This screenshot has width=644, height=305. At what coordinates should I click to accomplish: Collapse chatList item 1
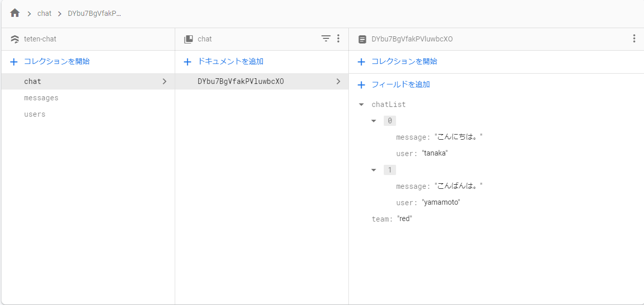tap(374, 170)
